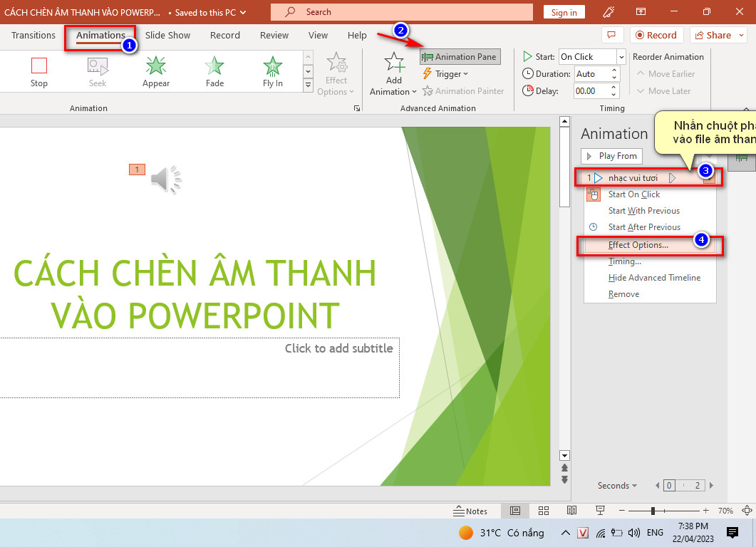This screenshot has height=547, width=756.
Task: Apply the Fade animation
Action: click(x=214, y=72)
